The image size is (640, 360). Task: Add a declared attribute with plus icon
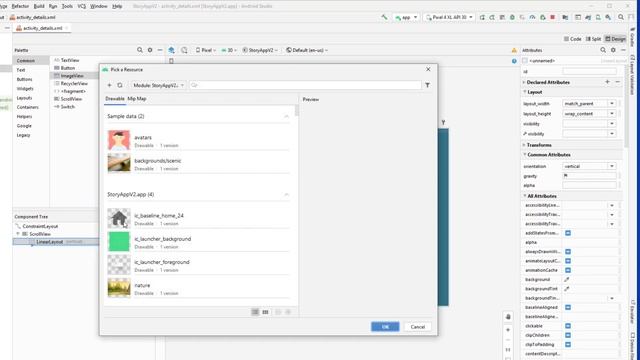coord(607,82)
